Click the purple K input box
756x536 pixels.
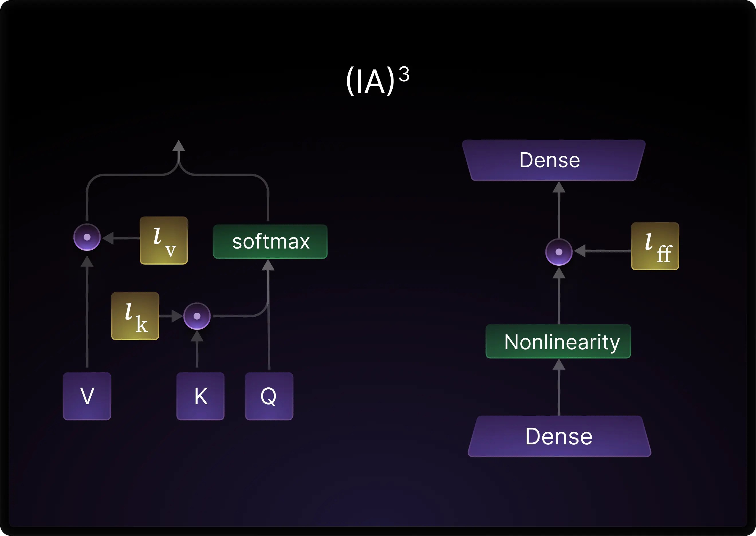[200, 396]
